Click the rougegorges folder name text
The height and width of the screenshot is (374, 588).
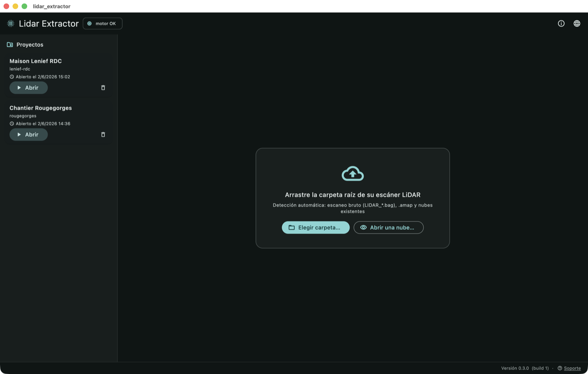pyautogui.click(x=23, y=116)
